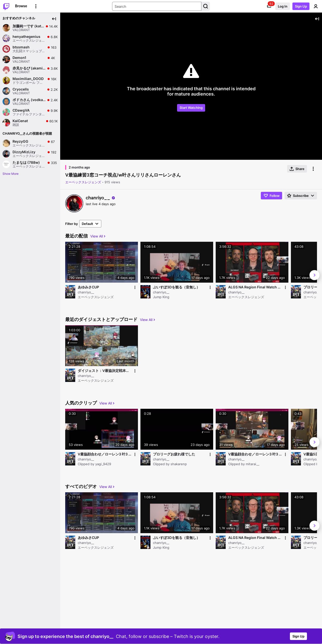View All videos in すべてのビデオ
322x644 pixels.
[107, 487]
